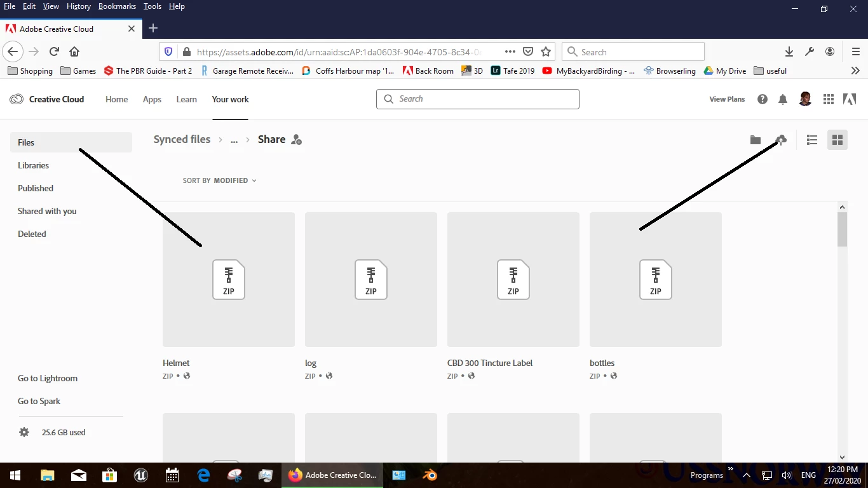Open Firefox hamburger menu

click(x=855, y=51)
